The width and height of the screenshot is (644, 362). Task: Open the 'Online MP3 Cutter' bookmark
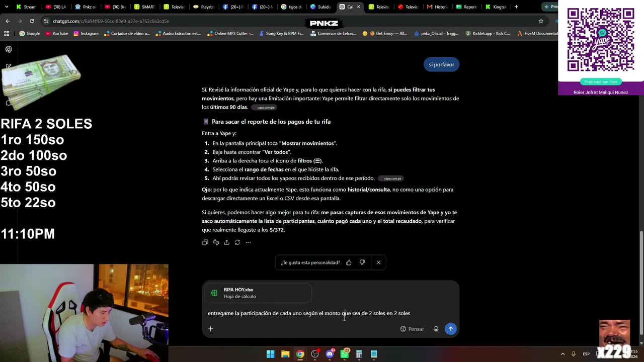tap(230, 34)
